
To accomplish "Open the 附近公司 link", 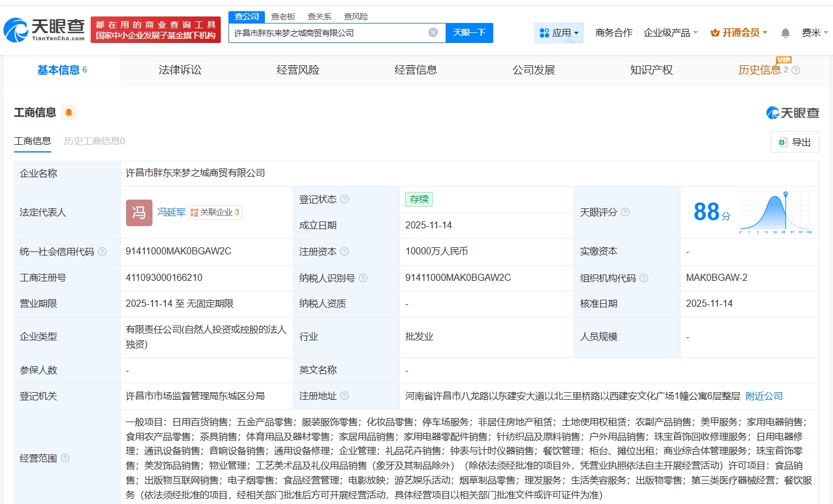I will (x=764, y=396).
